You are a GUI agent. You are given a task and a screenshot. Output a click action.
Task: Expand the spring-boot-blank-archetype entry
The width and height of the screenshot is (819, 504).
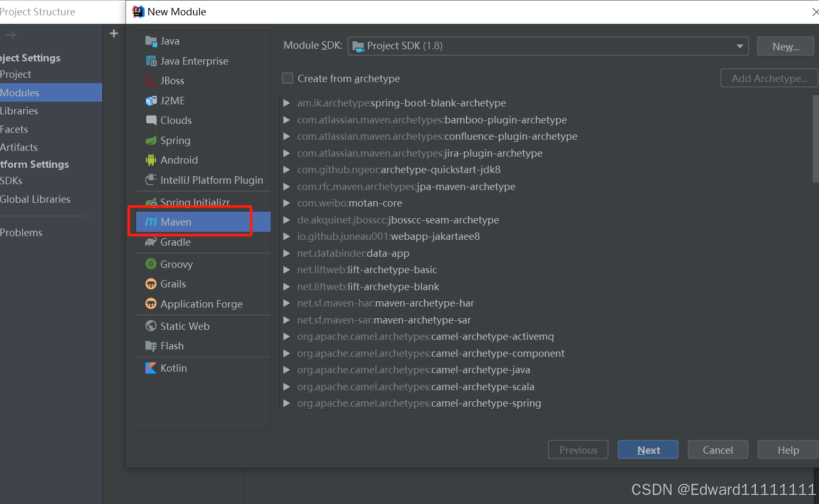(x=287, y=103)
